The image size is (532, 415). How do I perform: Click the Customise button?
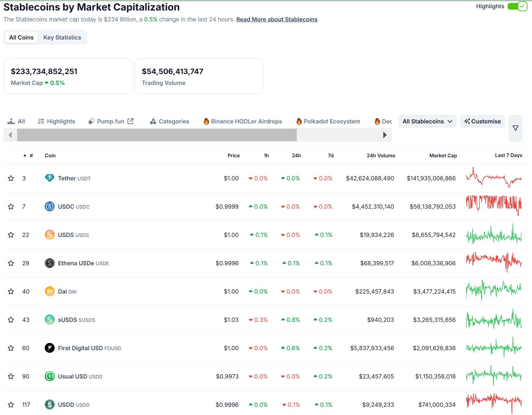(x=482, y=121)
